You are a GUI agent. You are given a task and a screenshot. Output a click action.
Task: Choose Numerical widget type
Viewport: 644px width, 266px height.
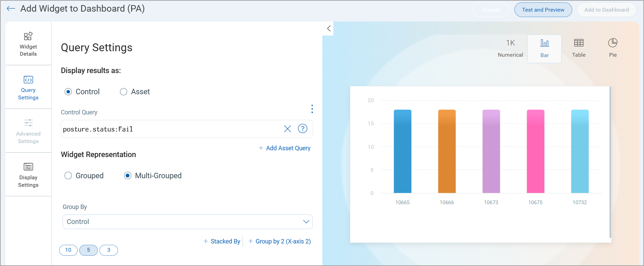coord(510,48)
